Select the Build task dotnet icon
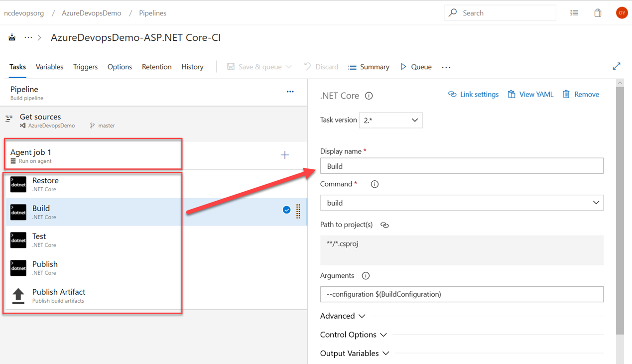Image resolution: width=632 pixels, height=364 pixels. [x=18, y=212]
